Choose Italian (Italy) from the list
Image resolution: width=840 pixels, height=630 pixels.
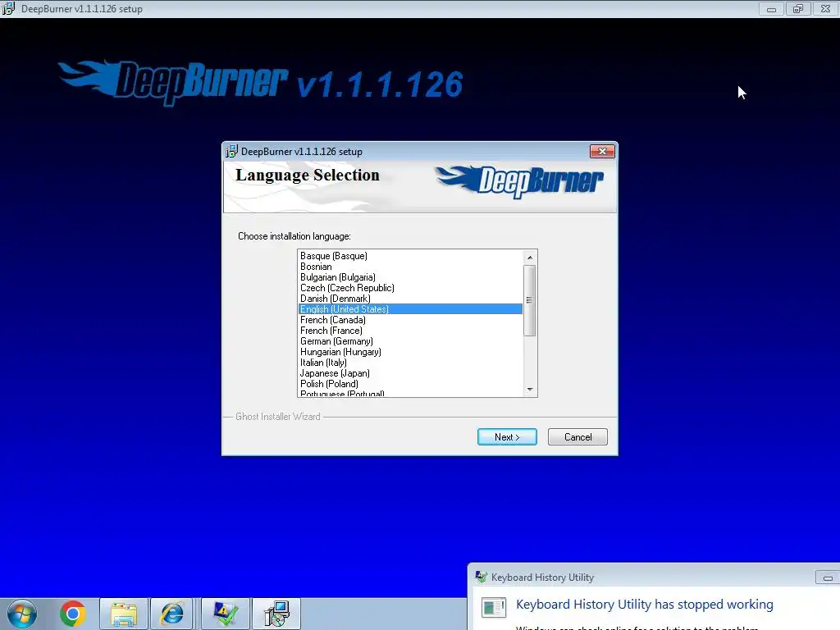pyautogui.click(x=410, y=363)
